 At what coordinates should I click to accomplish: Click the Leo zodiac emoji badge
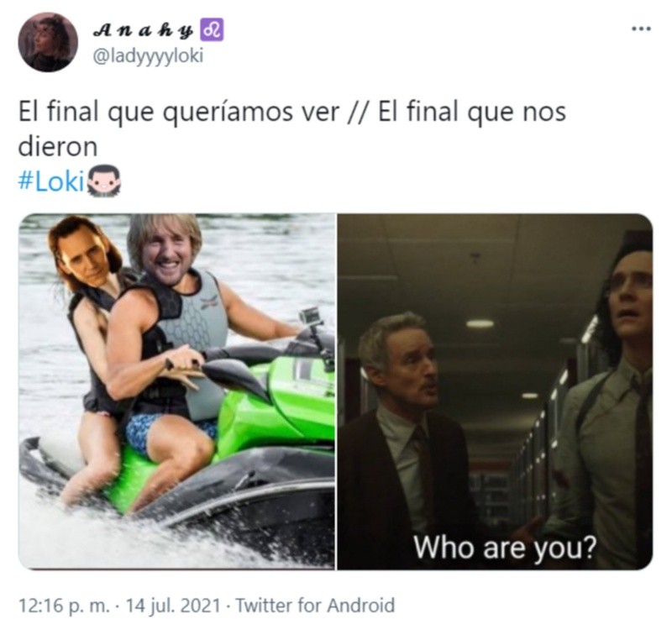(213, 30)
